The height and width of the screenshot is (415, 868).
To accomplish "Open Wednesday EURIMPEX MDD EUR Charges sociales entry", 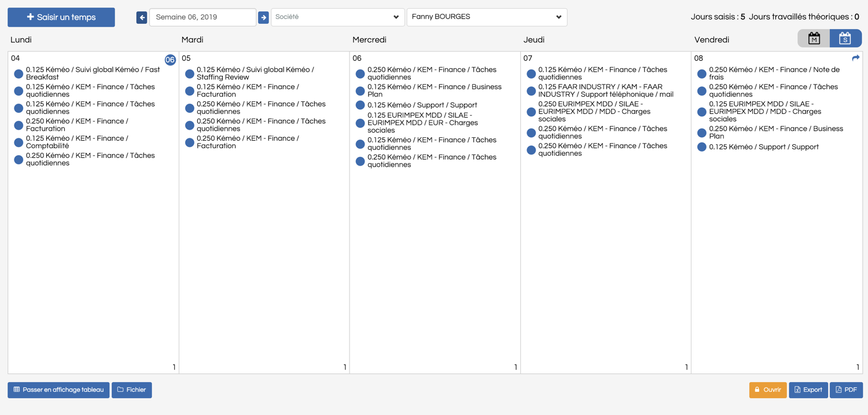I will pyautogui.click(x=422, y=123).
